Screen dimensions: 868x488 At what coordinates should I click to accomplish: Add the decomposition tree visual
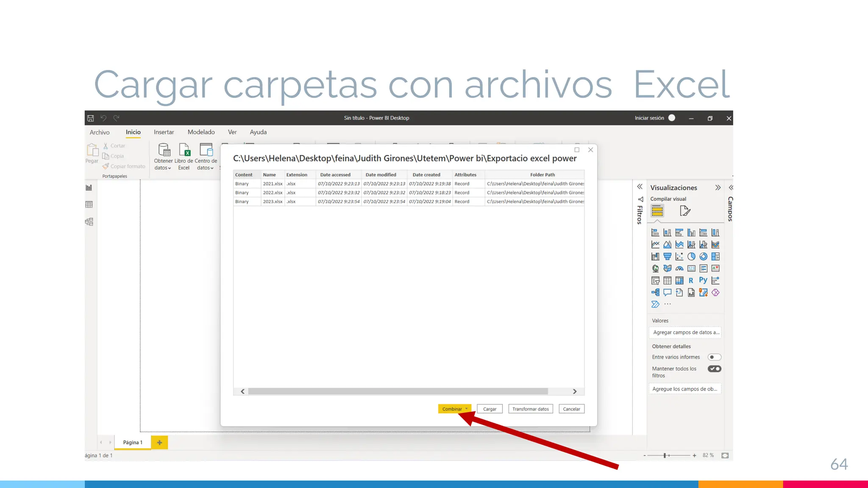[655, 292]
